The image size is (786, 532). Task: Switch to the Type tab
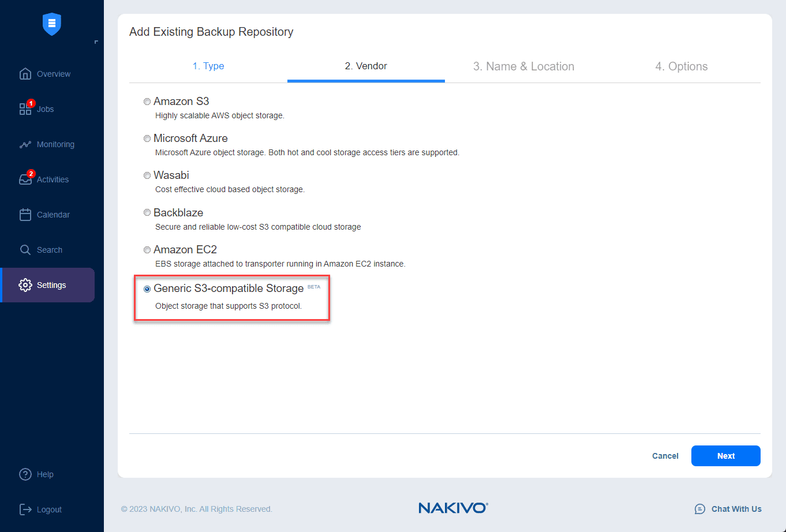[x=208, y=66]
